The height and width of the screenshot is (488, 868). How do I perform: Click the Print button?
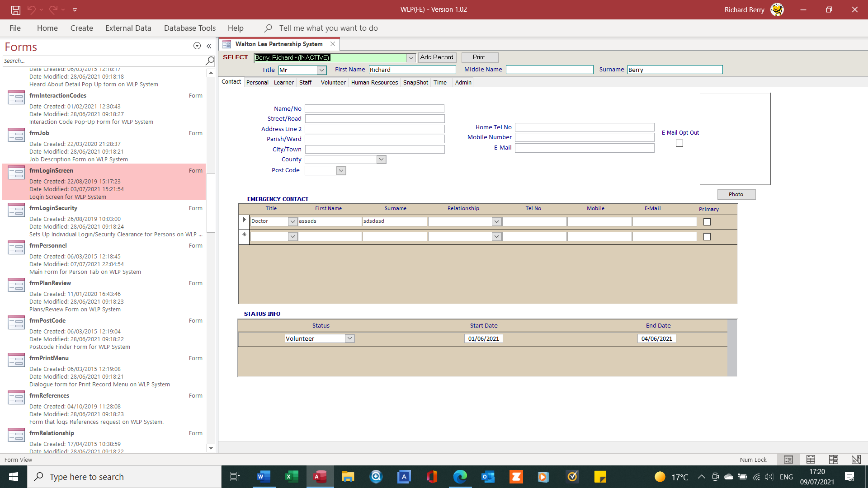click(479, 57)
